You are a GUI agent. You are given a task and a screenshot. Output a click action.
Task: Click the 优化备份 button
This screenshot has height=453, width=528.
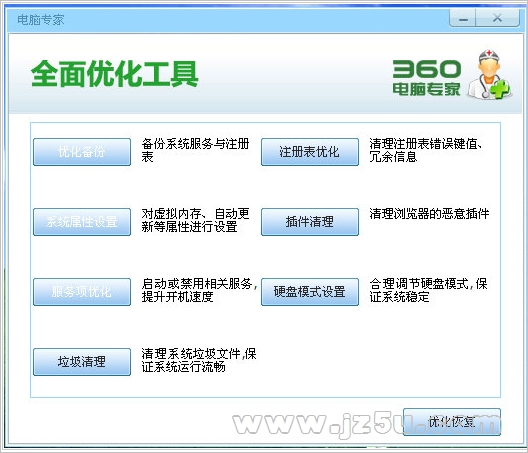pos(82,152)
